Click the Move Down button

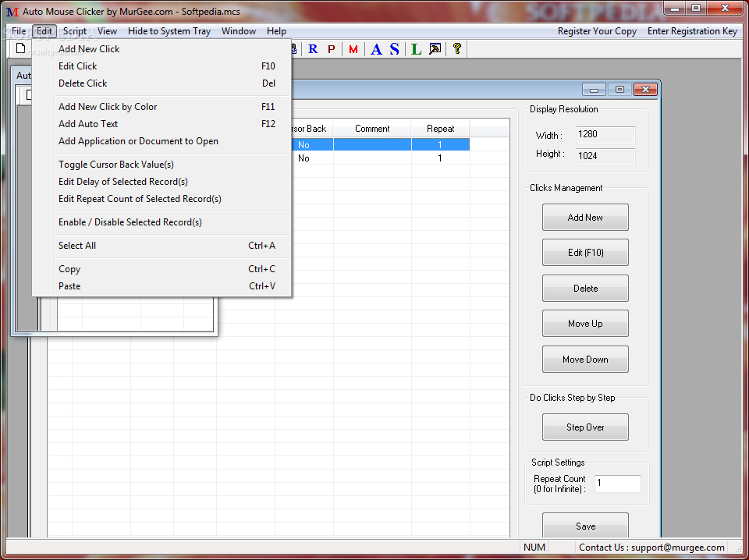585,360
